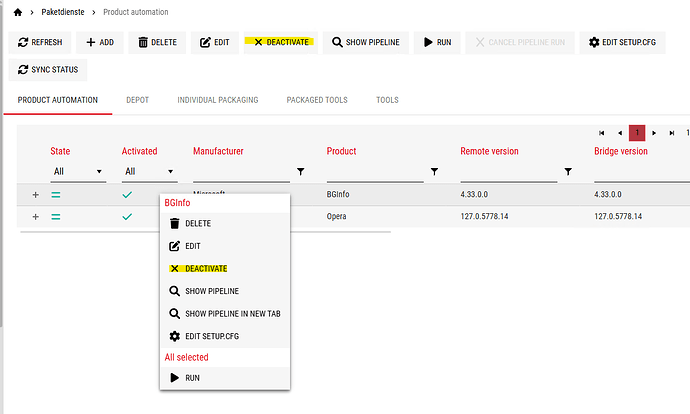Open the Product column filter icon
Image resolution: width=690 pixels, height=414 pixels.
coord(434,172)
